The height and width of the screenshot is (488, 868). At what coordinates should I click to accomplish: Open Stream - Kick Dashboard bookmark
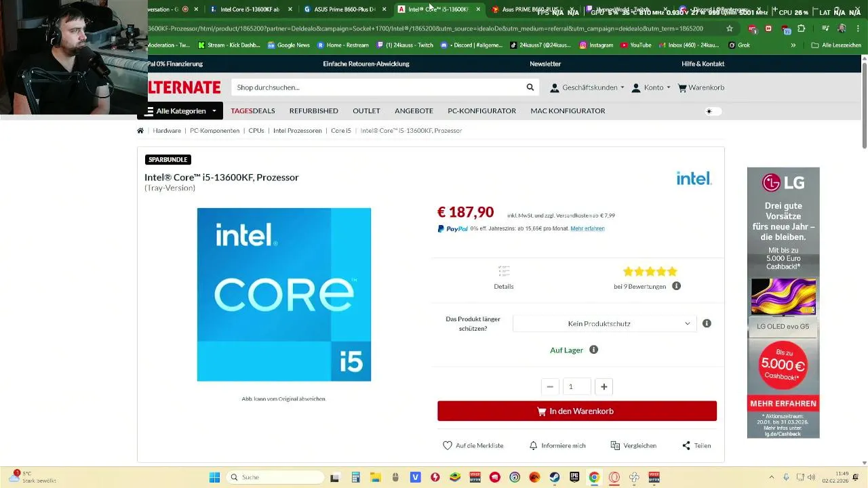pos(230,45)
